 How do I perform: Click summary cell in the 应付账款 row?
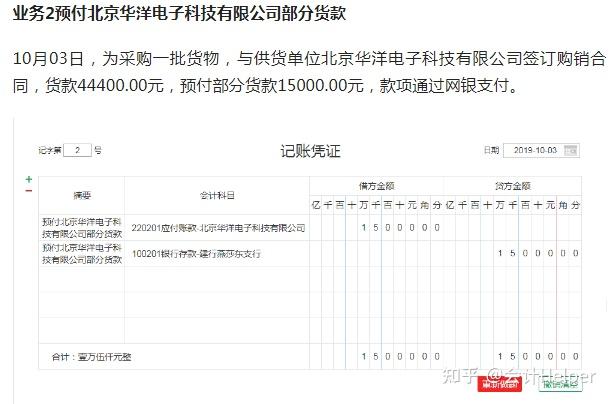point(82,228)
